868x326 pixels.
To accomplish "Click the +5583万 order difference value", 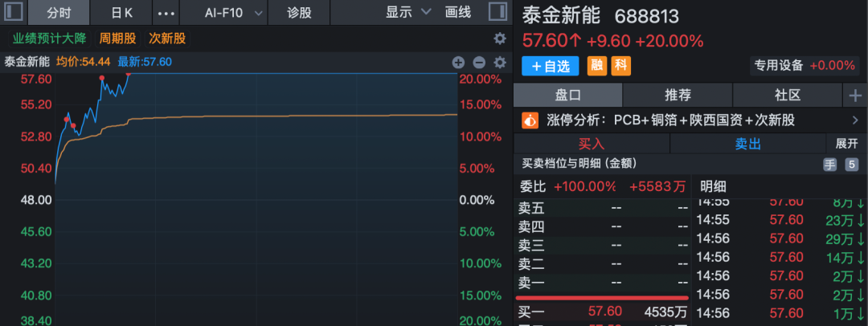I will 657,186.
